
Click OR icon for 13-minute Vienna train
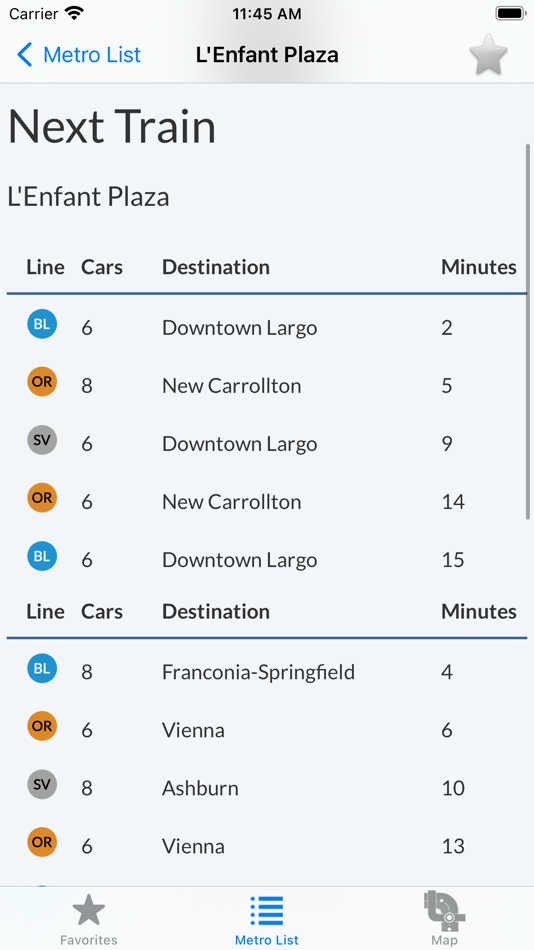click(x=42, y=842)
